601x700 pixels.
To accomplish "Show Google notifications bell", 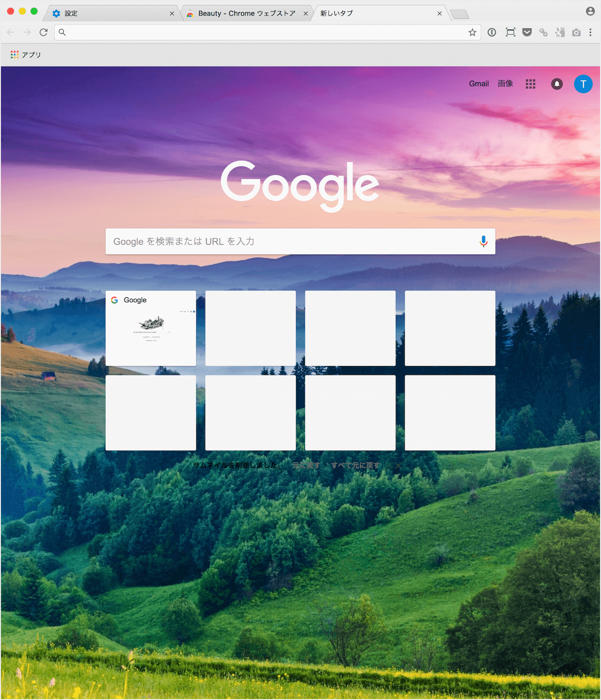I will click(557, 84).
